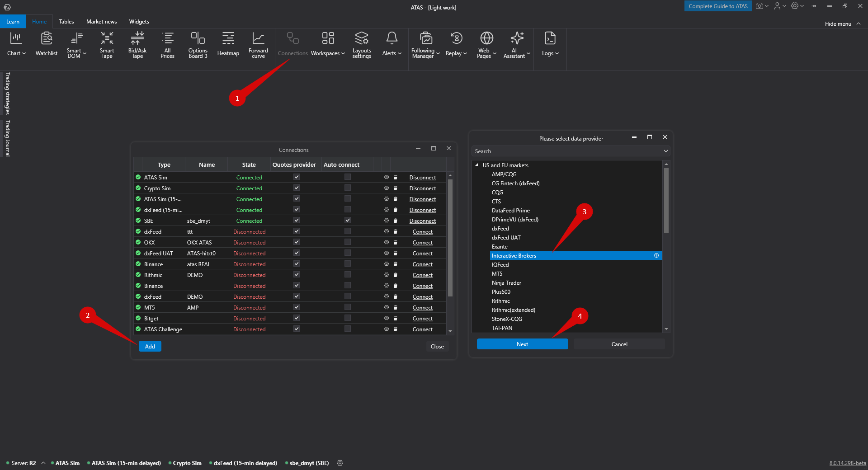
Task: Delete the ATAS Challenge connection
Action: [396, 329]
